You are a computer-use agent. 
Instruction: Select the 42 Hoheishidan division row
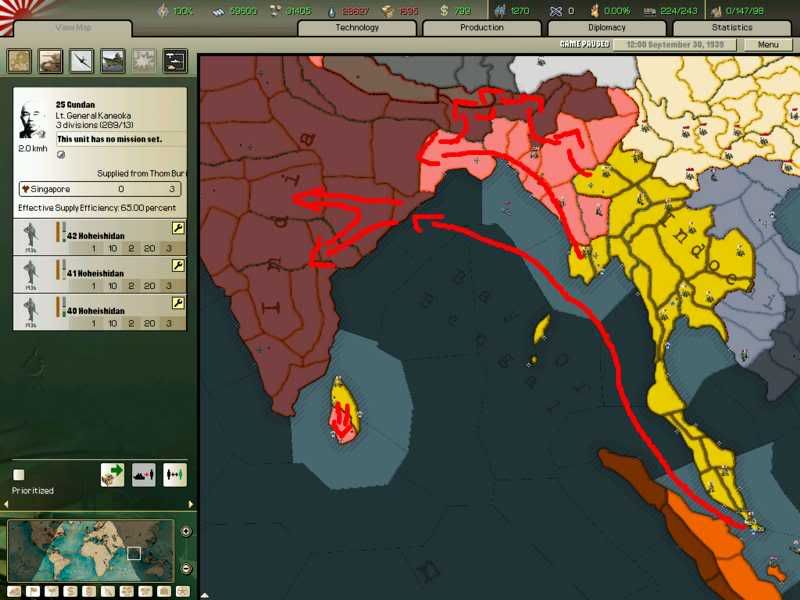click(x=99, y=237)
